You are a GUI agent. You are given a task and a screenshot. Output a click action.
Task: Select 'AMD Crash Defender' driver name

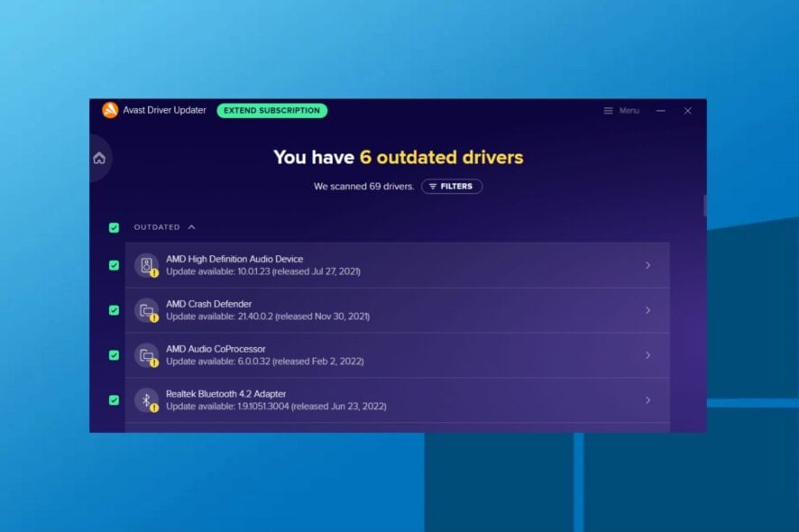click(209, 304)
